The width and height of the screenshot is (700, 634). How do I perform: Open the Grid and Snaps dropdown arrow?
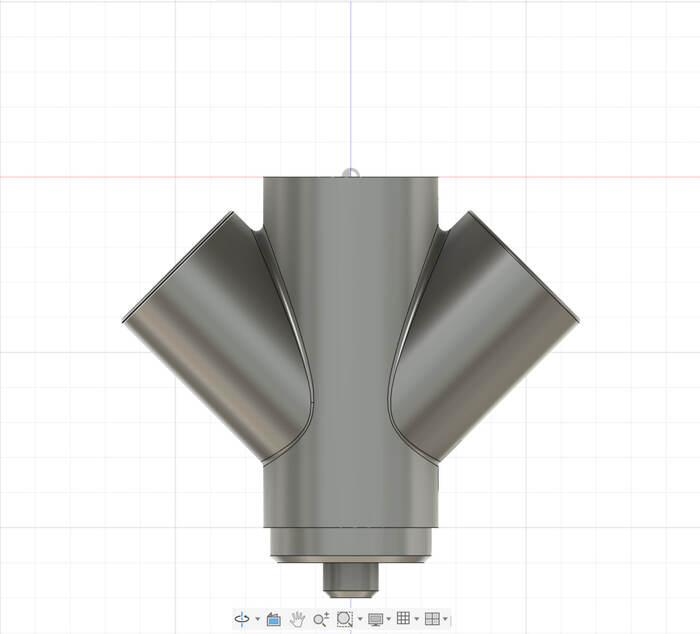(x=416, y=620)
